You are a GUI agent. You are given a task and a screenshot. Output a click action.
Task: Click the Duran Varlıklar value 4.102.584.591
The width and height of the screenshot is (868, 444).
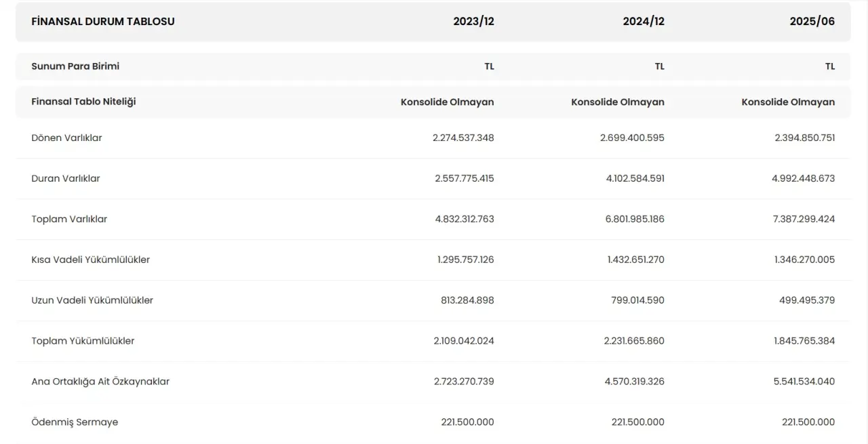click(x=632, y=178)
